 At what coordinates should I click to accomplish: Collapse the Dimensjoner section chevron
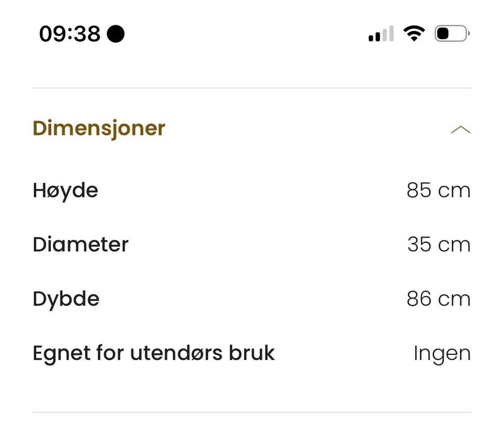pos(460,130)
